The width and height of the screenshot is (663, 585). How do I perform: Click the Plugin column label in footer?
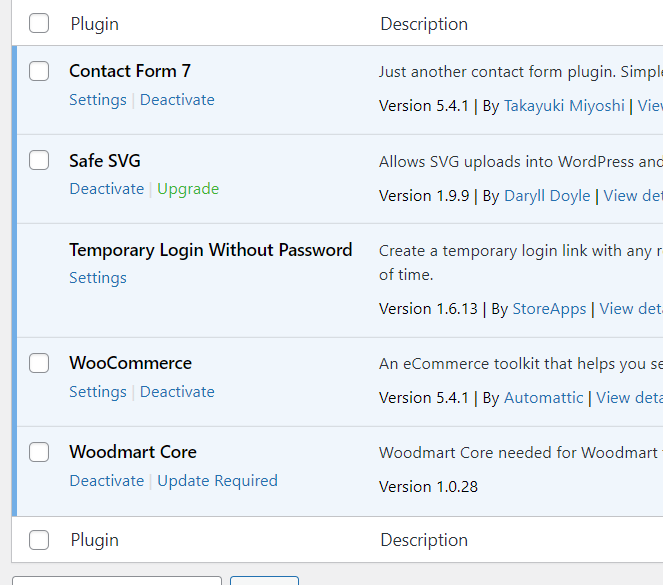94,540
